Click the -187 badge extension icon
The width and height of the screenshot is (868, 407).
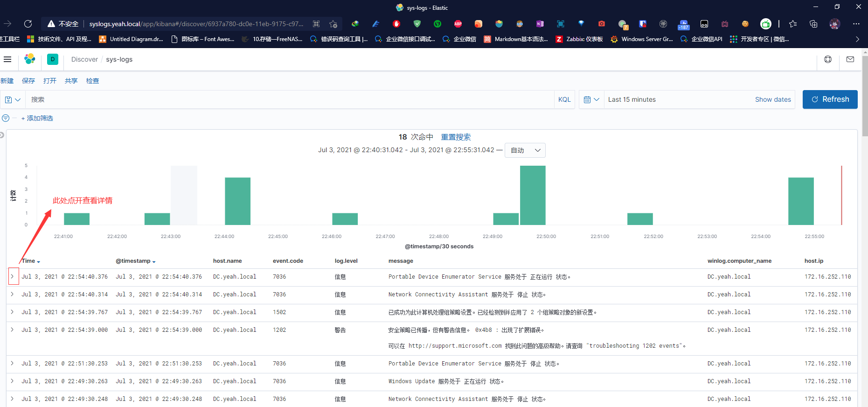point(684,24)
